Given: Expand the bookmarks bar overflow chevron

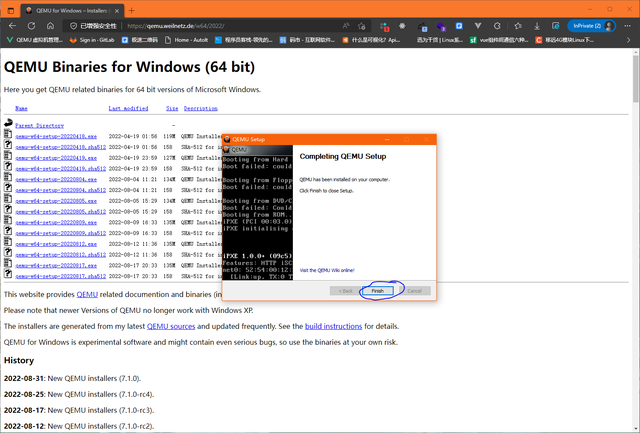Looking at the screenshot, I should [x=628, y=40].
